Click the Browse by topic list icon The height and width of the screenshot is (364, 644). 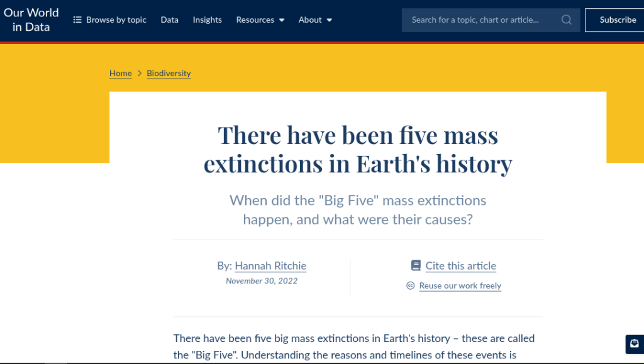coord(77,19)
